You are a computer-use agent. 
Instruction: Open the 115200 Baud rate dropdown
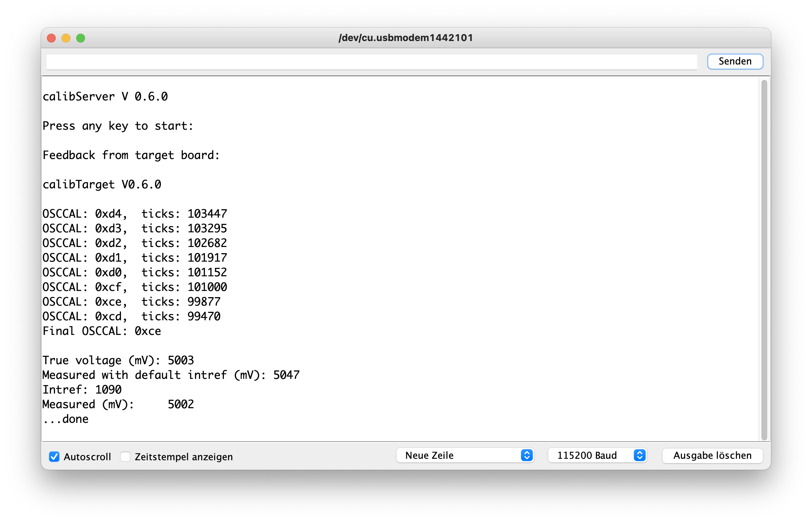597,455
